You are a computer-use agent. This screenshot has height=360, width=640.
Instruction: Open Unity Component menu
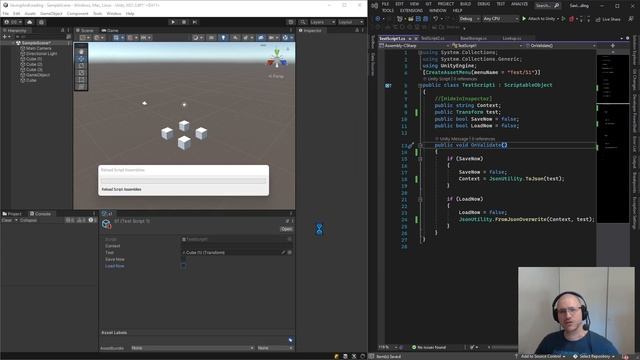tap(77, 13)
